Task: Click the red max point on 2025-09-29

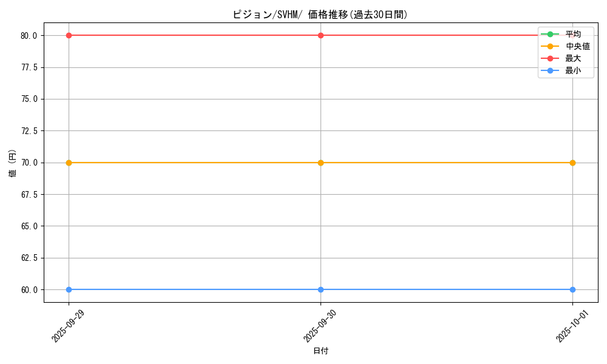Action: (69, 35)
